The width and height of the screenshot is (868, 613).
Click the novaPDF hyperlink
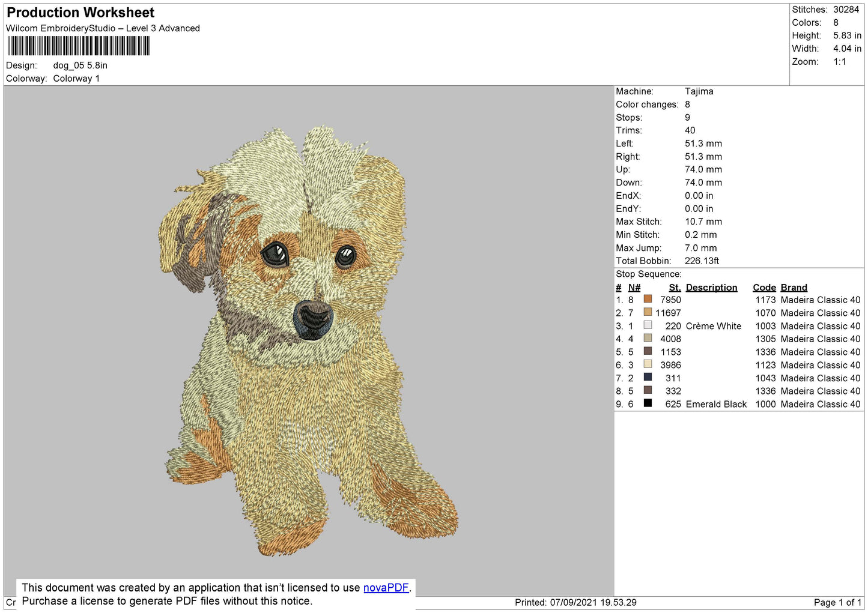pos(386,588)
